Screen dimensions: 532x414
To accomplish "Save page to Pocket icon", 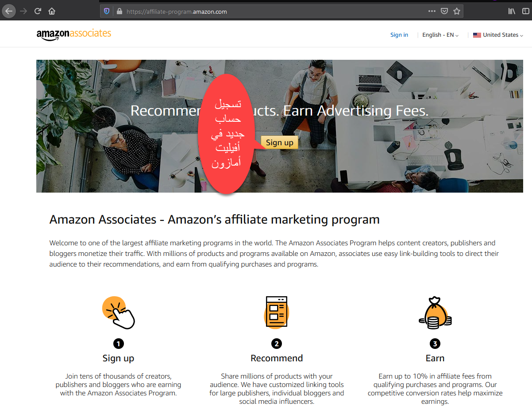I will [444, 12].
